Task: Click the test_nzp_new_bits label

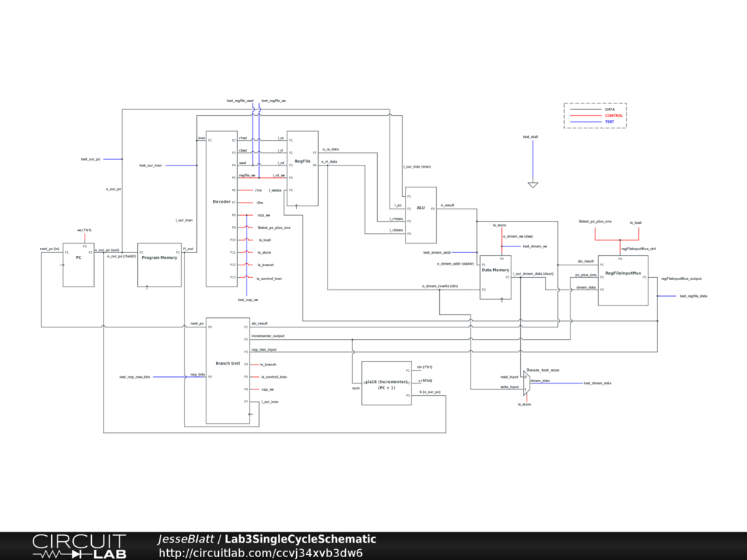Action: (135, 377)
